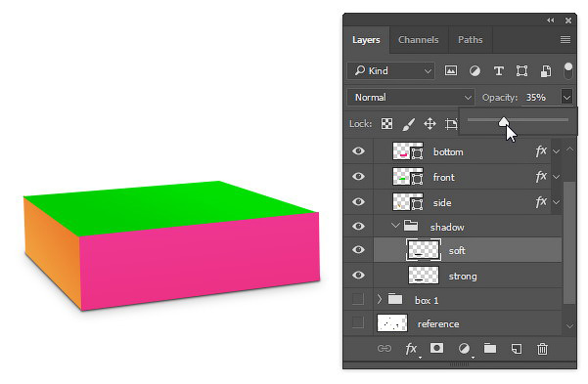Image resolution: width=588 pixels, height=384 pixels.
Task: Create a new group folder icon
Action: coord(490,349)
